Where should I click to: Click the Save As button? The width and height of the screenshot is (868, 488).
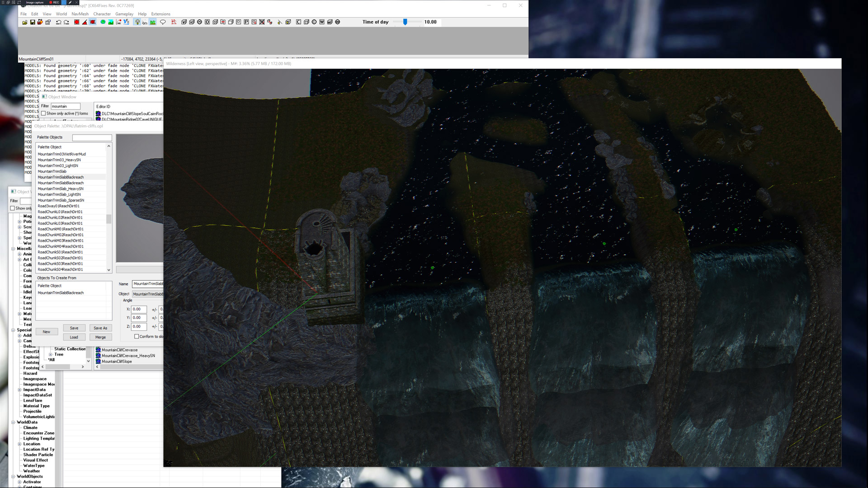tap(100, 328)
